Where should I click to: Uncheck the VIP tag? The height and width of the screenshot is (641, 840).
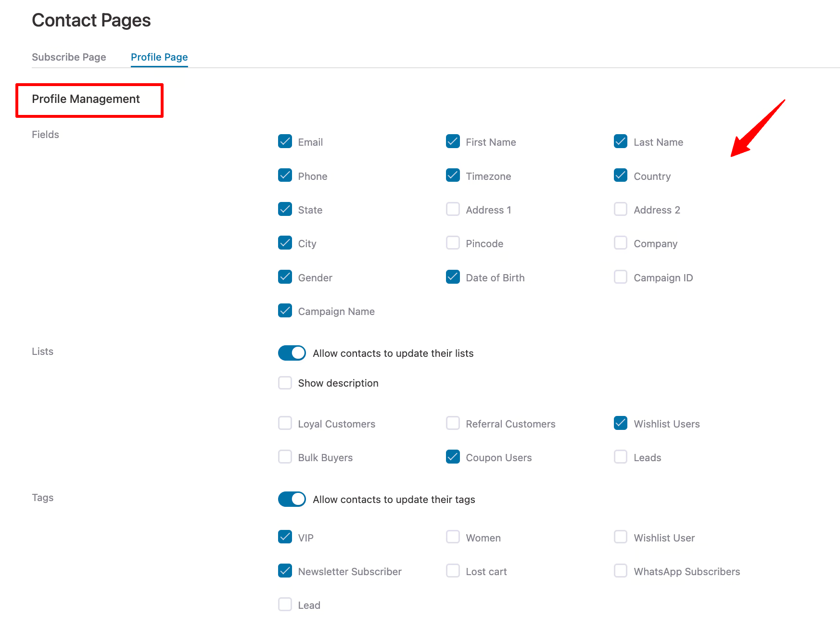285,537
